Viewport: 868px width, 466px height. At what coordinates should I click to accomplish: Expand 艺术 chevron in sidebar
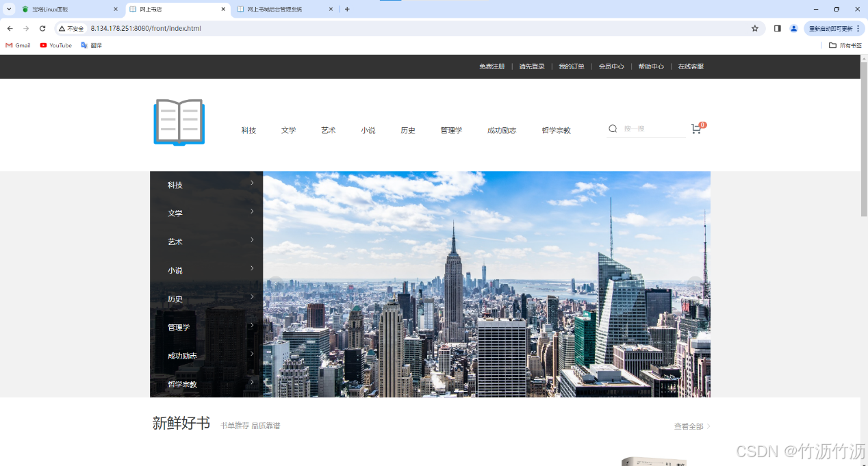click(252, 240)
